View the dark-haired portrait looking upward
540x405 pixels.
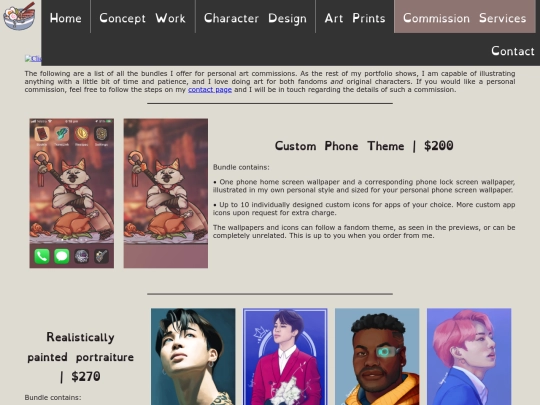tap(193, 356)
